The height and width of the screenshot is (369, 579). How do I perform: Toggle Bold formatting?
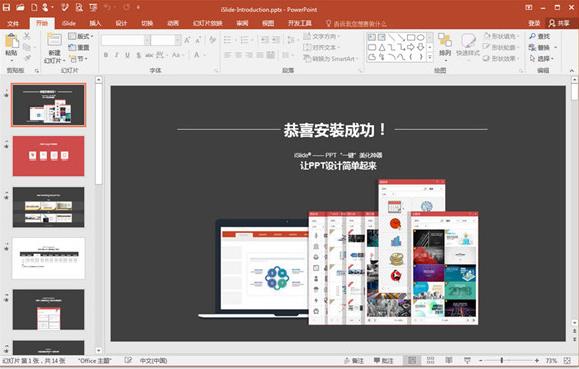106,55
